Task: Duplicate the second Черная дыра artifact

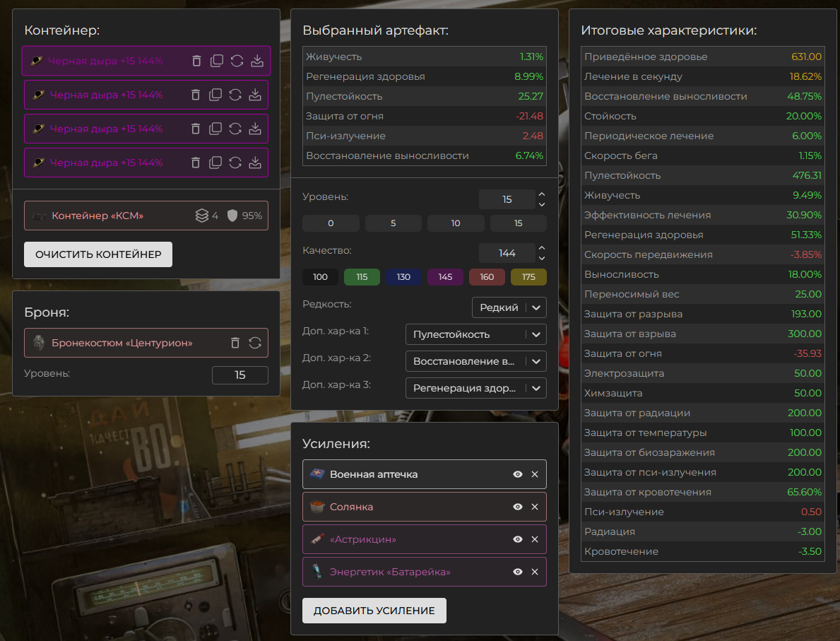Action: [x=216, y=95]
